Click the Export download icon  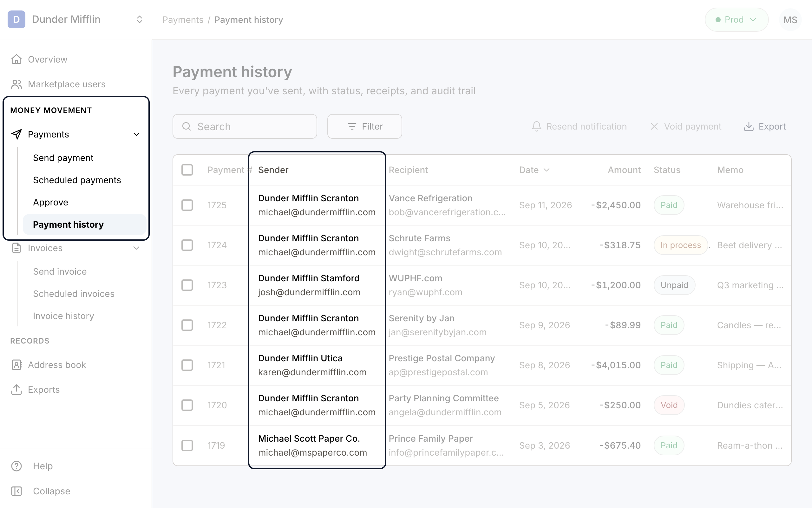(749, 126)
